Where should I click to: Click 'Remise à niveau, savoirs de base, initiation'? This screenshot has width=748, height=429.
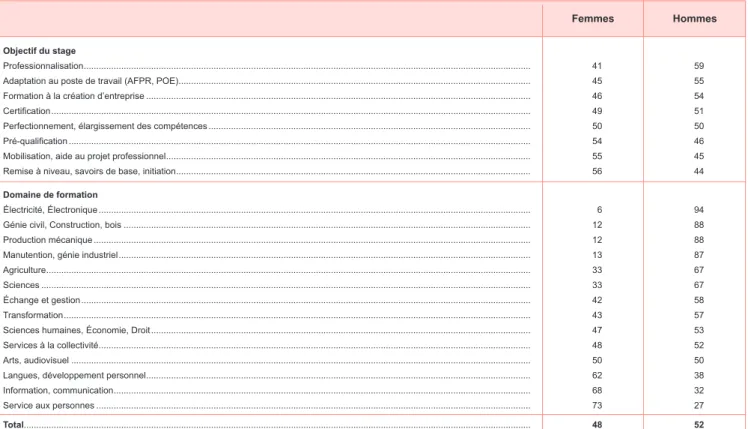click(x=89, y=171)
